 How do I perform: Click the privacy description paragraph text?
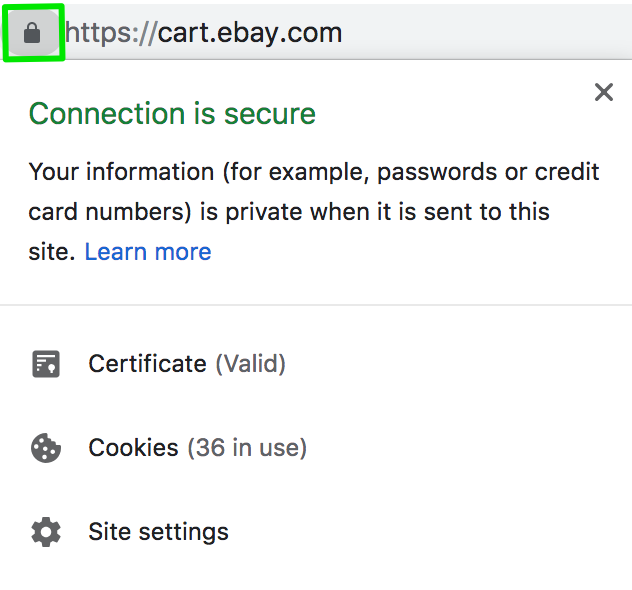tap(300, 212)
